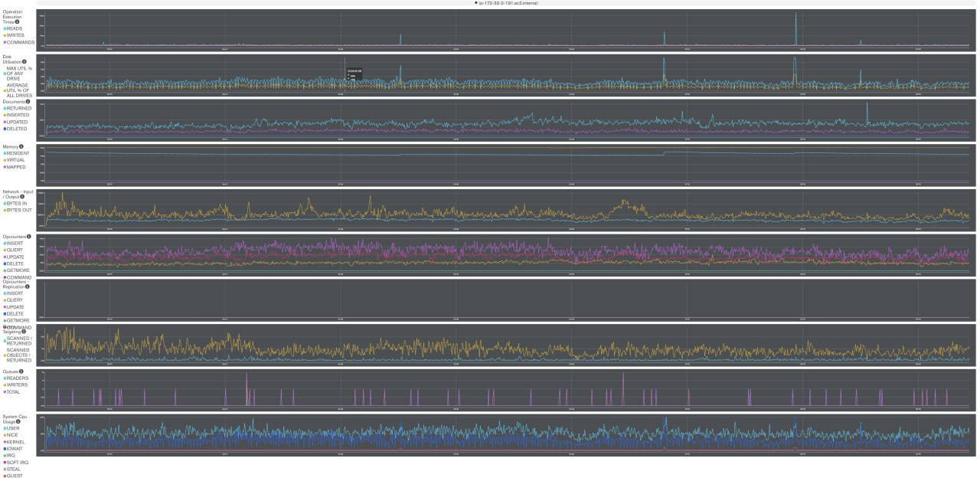Toggle UPDATE series in the Opcounters legend
Image resolution: width=980 pixels, height=481 pixels.
[x=14, y=257]
